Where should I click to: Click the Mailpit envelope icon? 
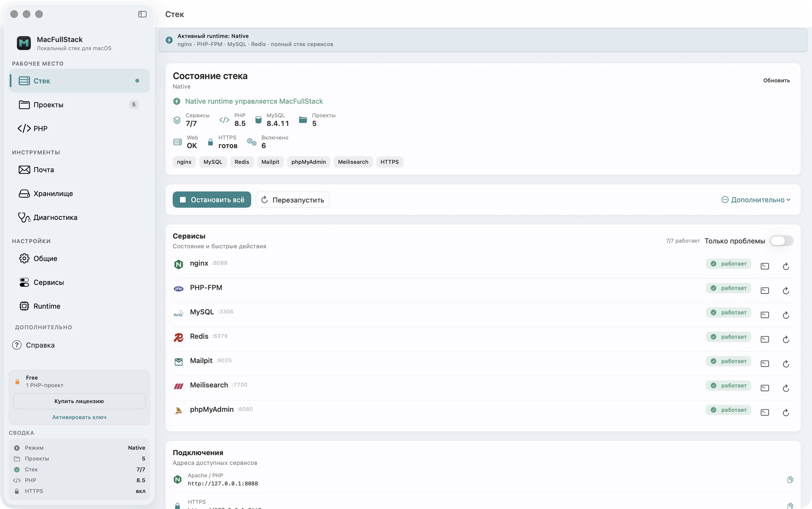coord(178,362)
